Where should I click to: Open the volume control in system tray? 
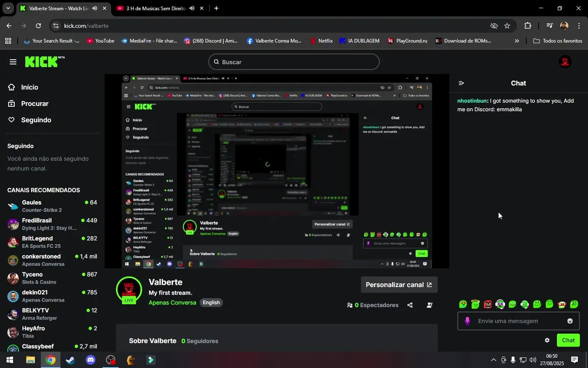[x=532, y=360]
